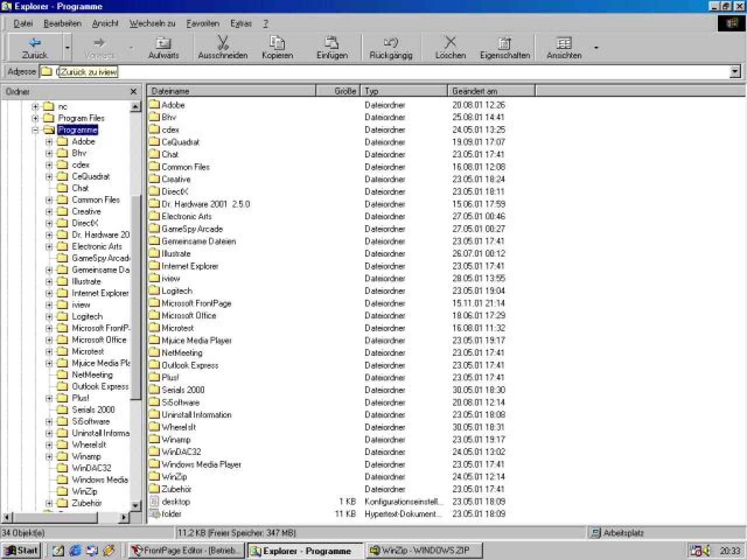This screenshot has height=560, width=747.
Task: Open the Zurück history dropdown arrow
Action: [x=67, y=48]
